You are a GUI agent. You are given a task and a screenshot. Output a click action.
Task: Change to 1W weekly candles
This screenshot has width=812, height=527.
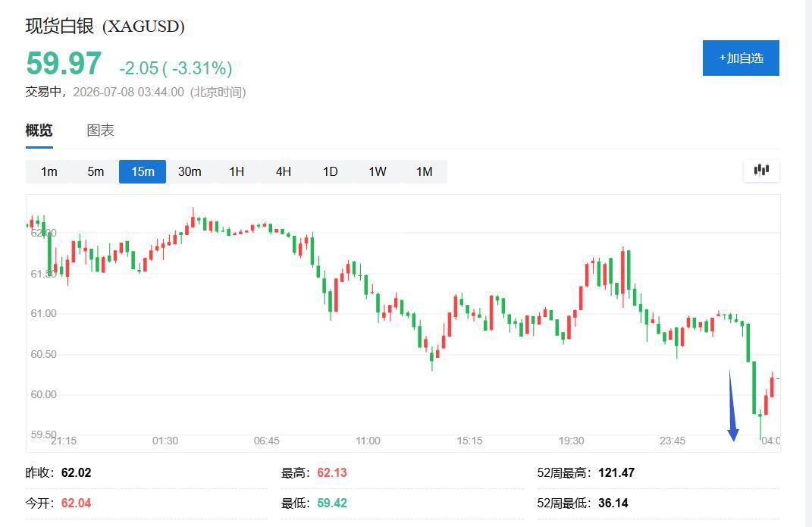click(378, 172)
